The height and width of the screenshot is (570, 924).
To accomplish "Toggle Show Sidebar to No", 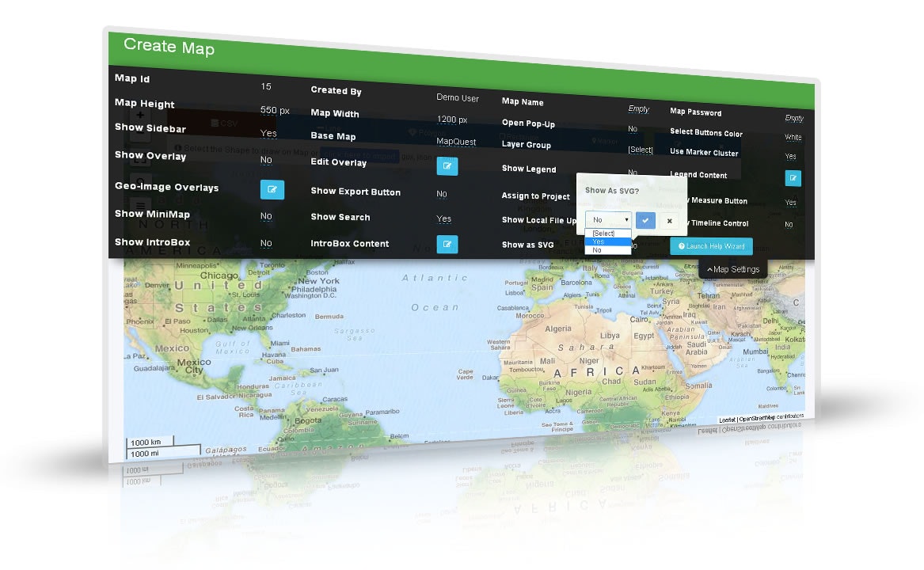I will tap(267, 134).
